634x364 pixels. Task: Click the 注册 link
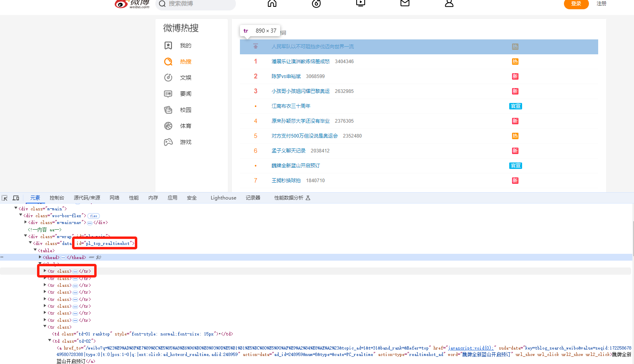[x=601, y=4]
